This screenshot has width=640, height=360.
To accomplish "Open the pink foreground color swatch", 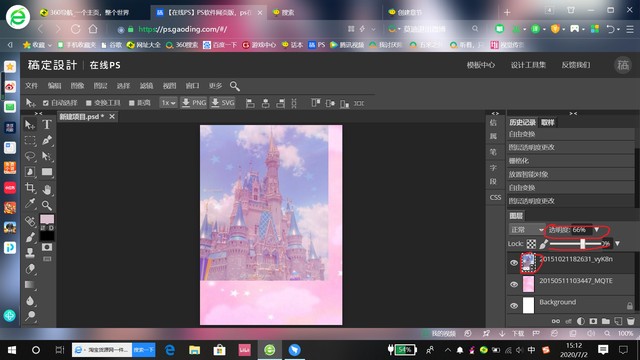I will (47, 220).
